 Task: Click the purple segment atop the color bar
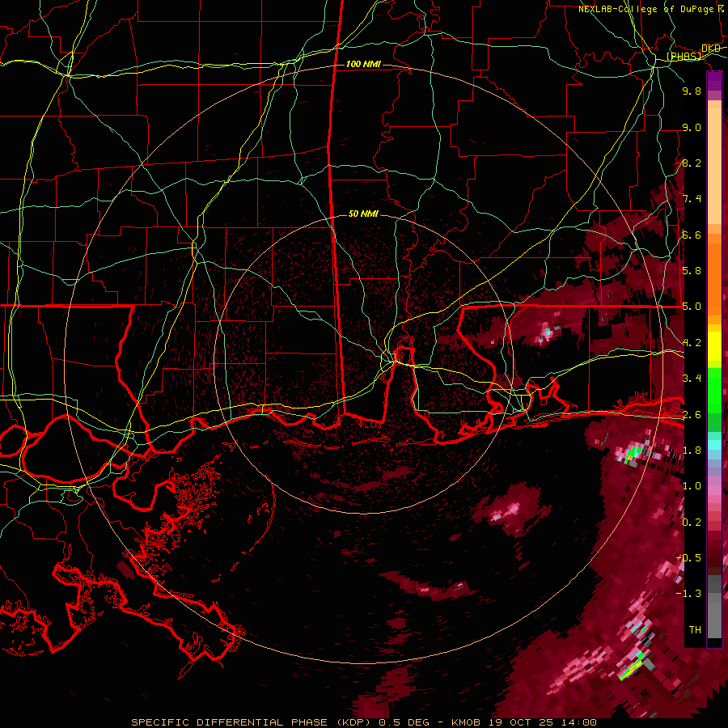click(x=714, y=81)
